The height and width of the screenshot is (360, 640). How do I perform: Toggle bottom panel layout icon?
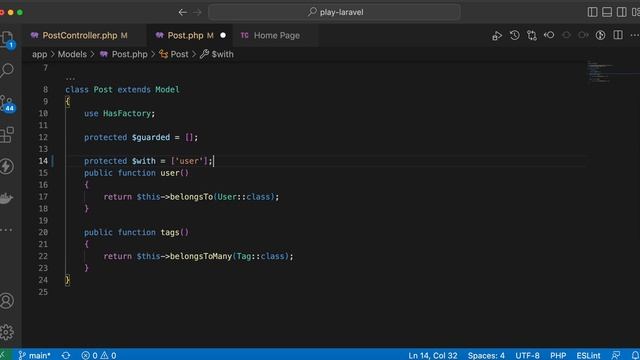pyautogui.click(x=607, y=12)
